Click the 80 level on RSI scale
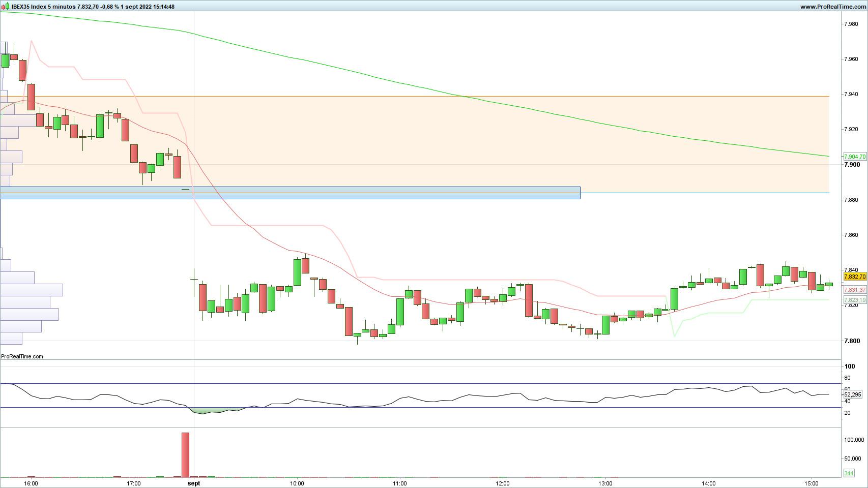Screen dimensions: 868x488 [847, 378]
